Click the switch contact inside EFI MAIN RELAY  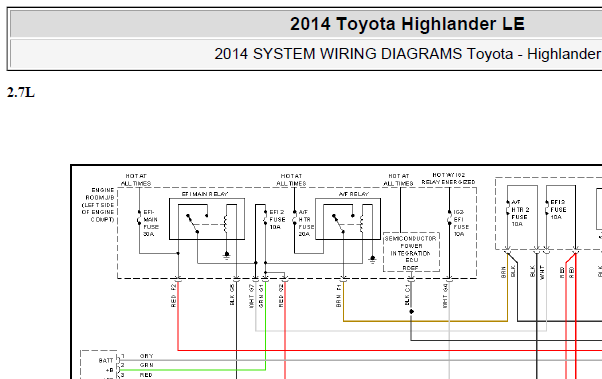(x=194, y=223)
